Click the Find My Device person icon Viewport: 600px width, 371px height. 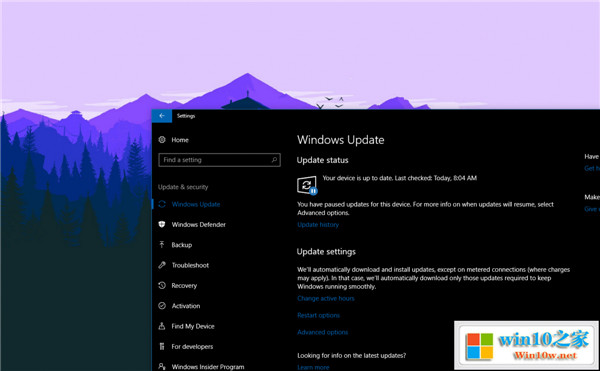[162, 326]
